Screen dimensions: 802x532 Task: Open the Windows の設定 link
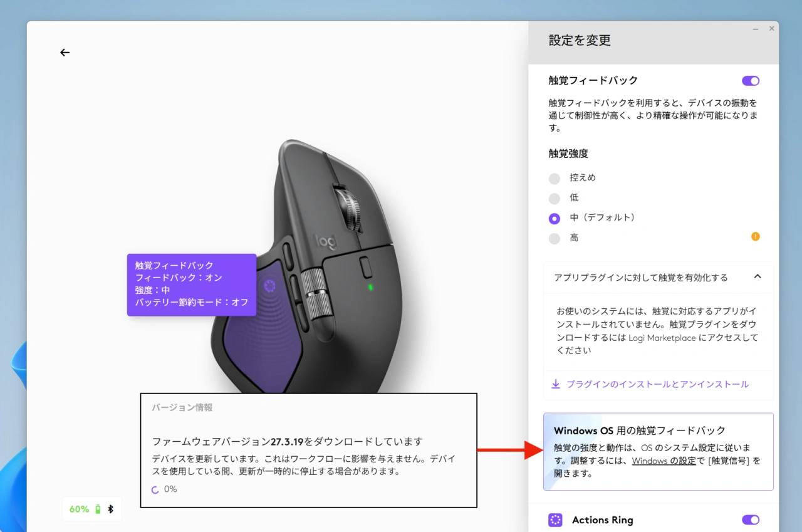tap(664, 461)
